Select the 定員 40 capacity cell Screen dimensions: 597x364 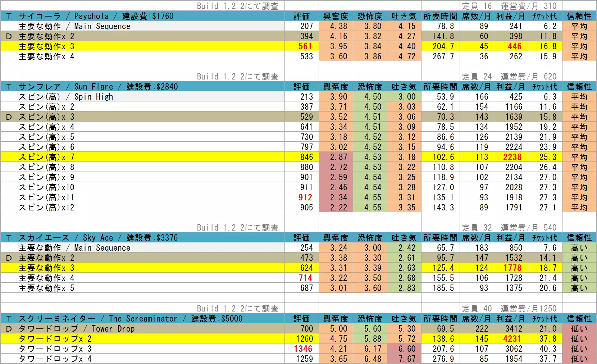pyautogui.click(x=477, y=309)
